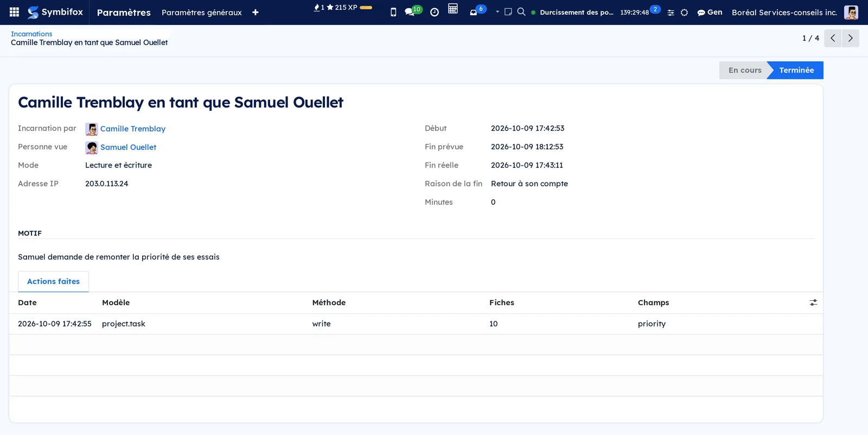This screenshot has height=435, width=868.
Task: Click the 139:29:48 timer counter
Action: pyautogui.click(x=635, y=12)
